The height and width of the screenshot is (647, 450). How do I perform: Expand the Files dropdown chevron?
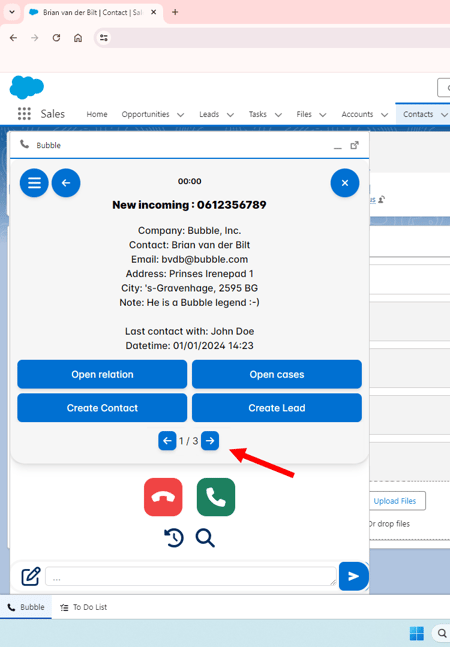[x=323, y=115]
